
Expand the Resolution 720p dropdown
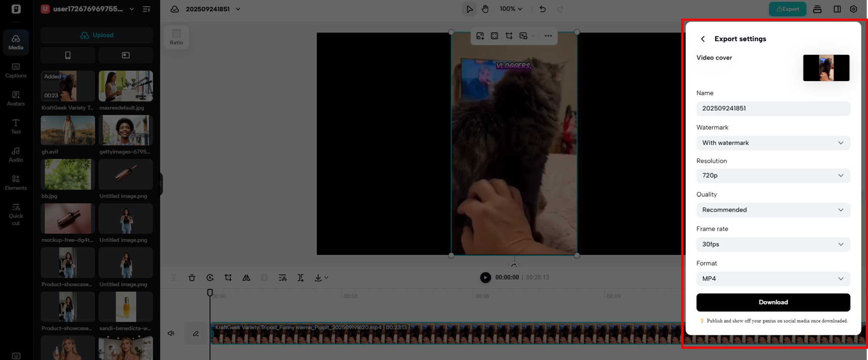point(773,175)
